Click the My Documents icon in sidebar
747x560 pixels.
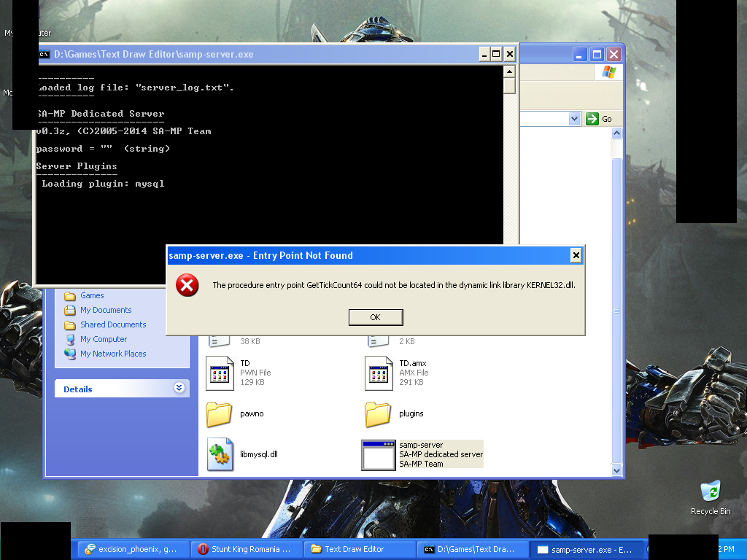70,311
